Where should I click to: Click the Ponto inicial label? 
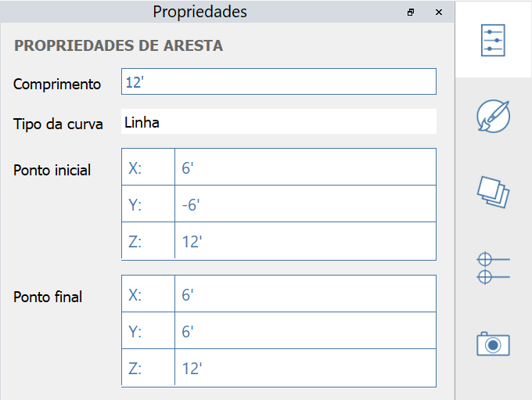tap(52, 170)
